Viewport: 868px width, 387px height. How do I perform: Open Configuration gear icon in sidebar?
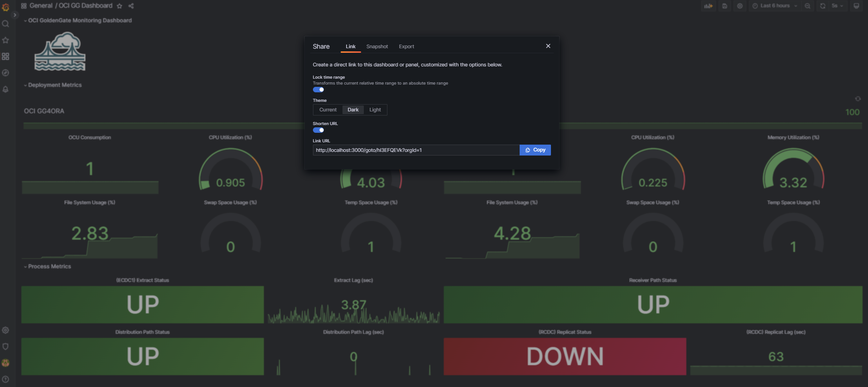[5, 330]
